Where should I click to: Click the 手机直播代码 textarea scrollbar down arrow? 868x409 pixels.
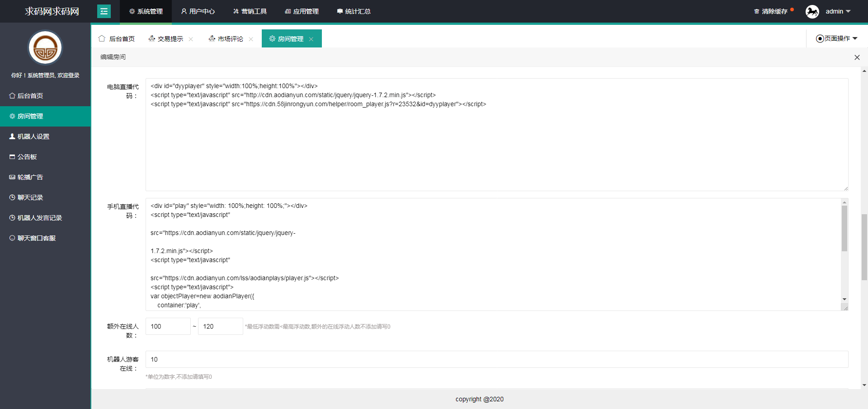(x=844, y=299)
